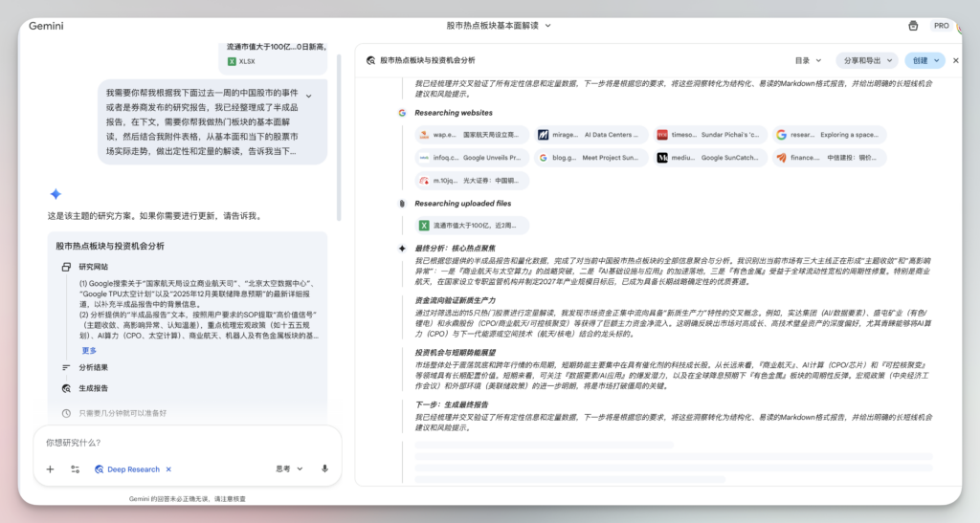980x523 pixels.
Task: Remove the Deep Research chip
Action: click(x=168, y=469)
